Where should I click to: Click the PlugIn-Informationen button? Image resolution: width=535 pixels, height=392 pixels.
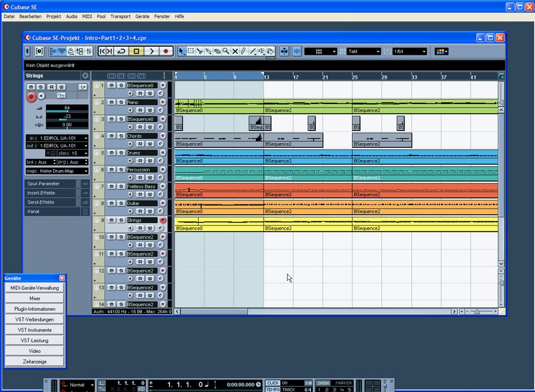click(x=35, y=309)
